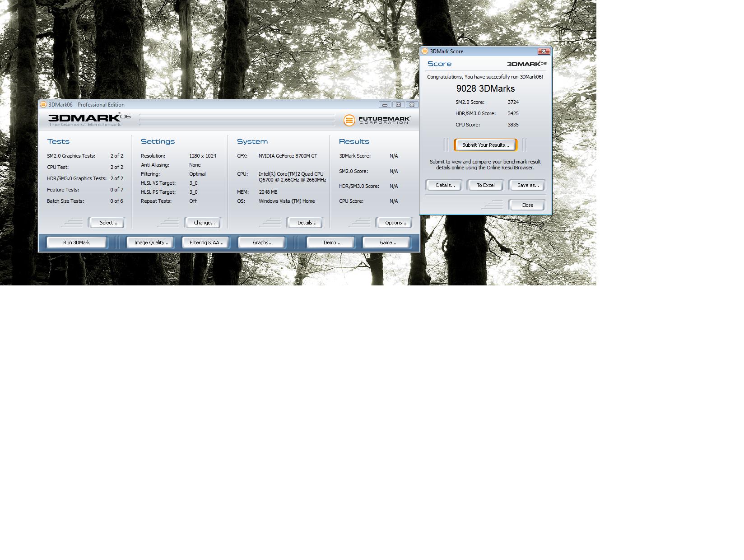Run the 3DMark benchmark
Viewport: 744px width, 560px height.
[x=76, y=243]
